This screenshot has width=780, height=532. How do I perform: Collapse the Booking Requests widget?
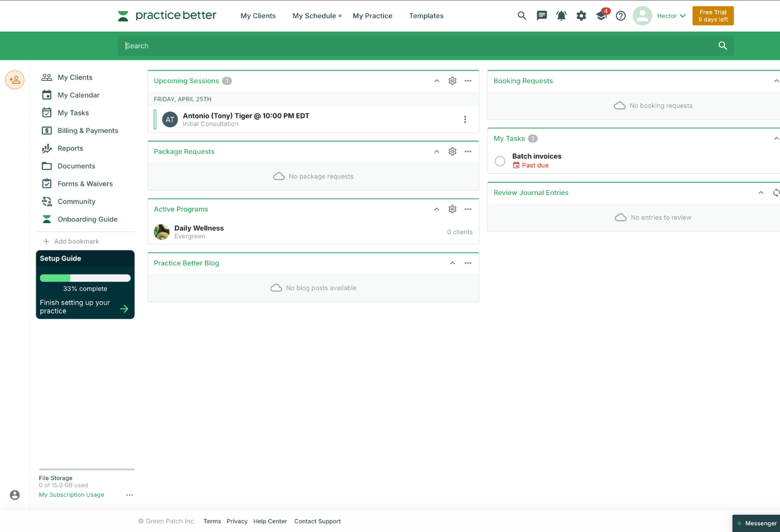(x=776, y=81)
